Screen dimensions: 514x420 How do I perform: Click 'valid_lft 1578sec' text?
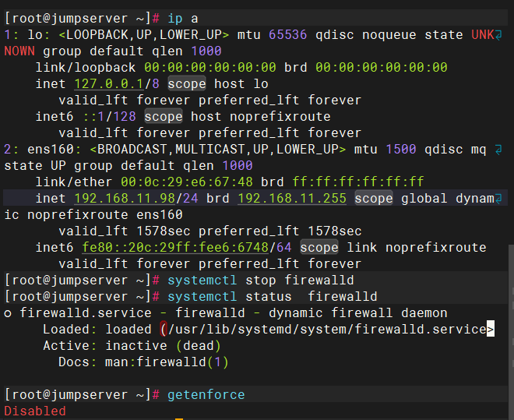pyautogui.click(x=125, y=231)
